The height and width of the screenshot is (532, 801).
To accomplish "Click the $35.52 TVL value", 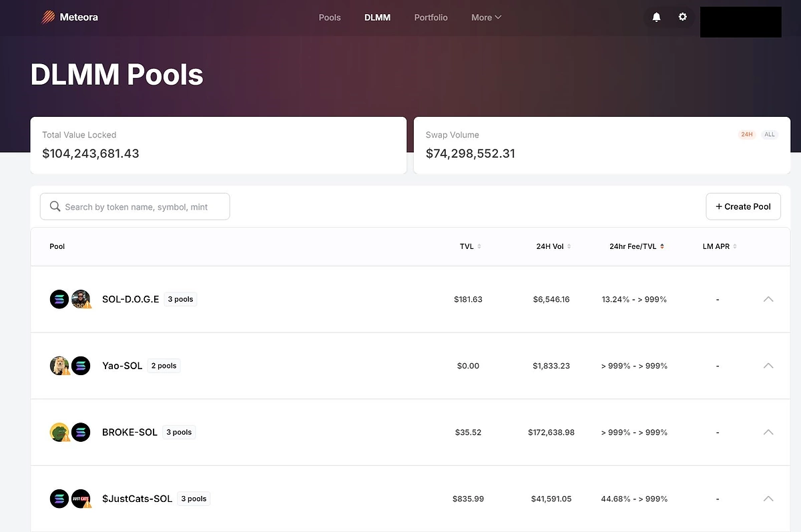I will (x=468, y=432).
